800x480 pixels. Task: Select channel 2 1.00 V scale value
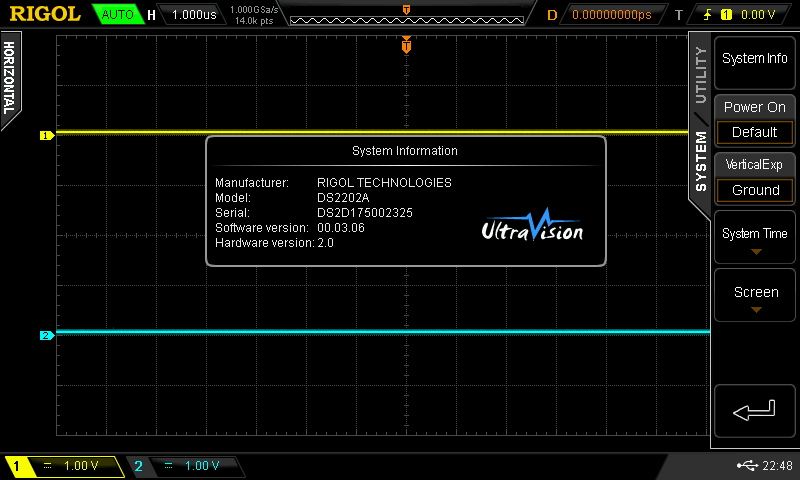[x=202, y=466]
